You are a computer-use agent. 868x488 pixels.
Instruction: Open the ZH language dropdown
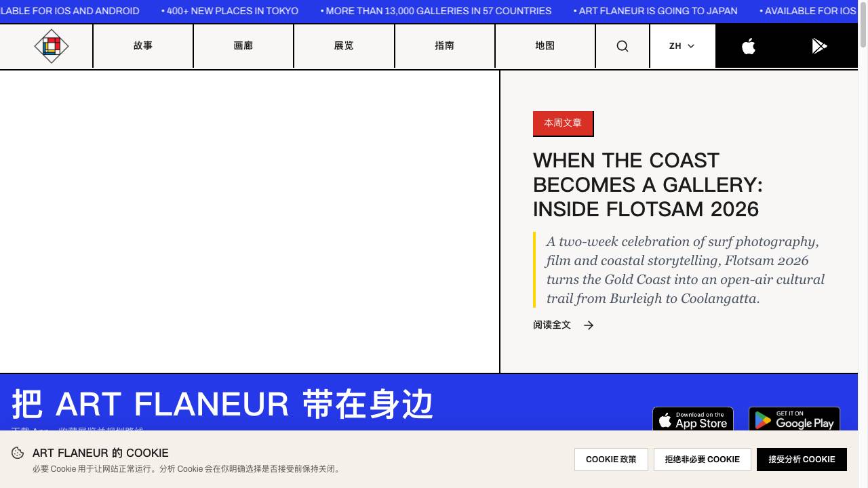[682, 46]
